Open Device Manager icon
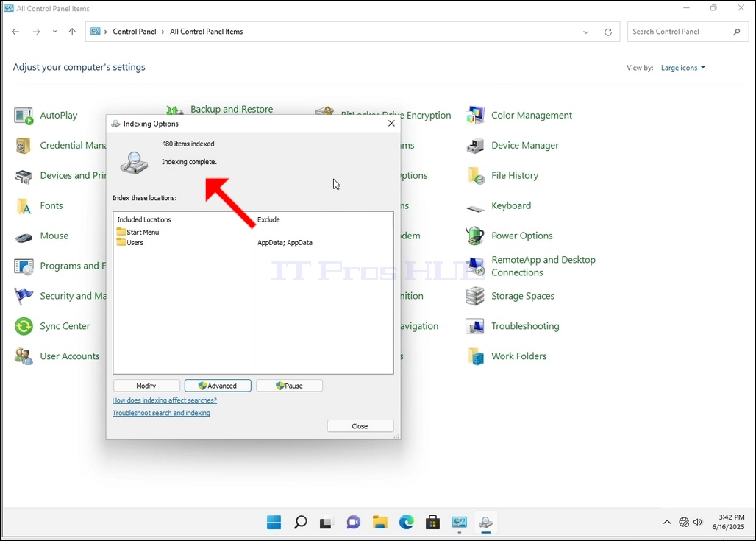Screen dimensions: 756x541 [475, 146]
